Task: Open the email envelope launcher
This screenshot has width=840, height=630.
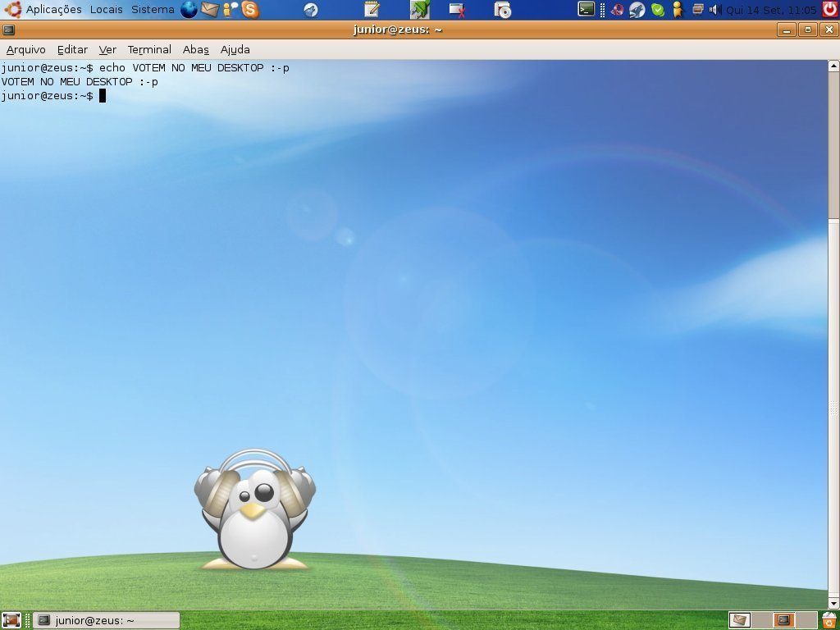Action: (209, 10)
